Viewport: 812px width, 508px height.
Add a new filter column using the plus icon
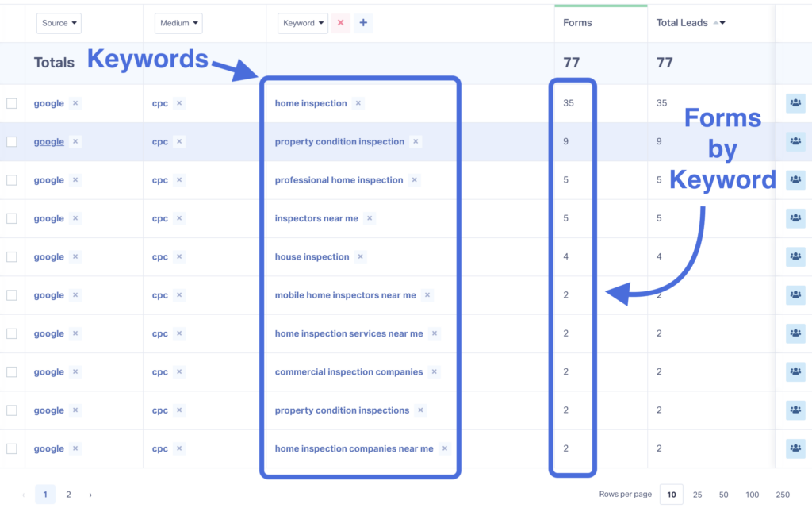(363, 23)
